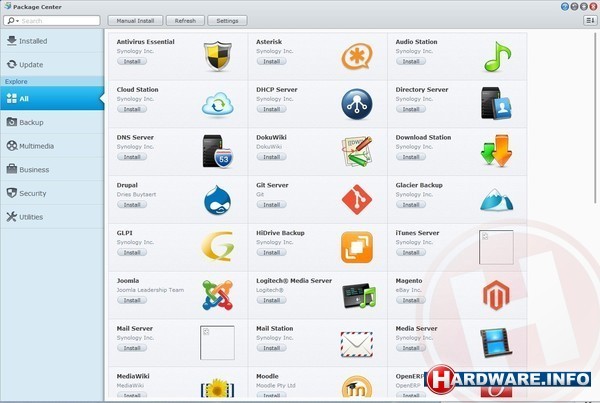This screenshot has height=403, width=600.
Task: Open the Drupal package icon
Action: click(x=217, y=198)
